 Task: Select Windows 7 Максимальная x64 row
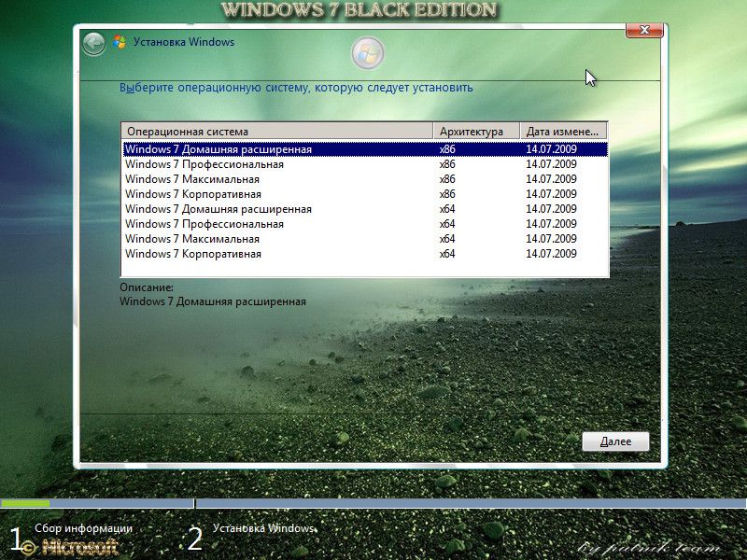[365, 239]
